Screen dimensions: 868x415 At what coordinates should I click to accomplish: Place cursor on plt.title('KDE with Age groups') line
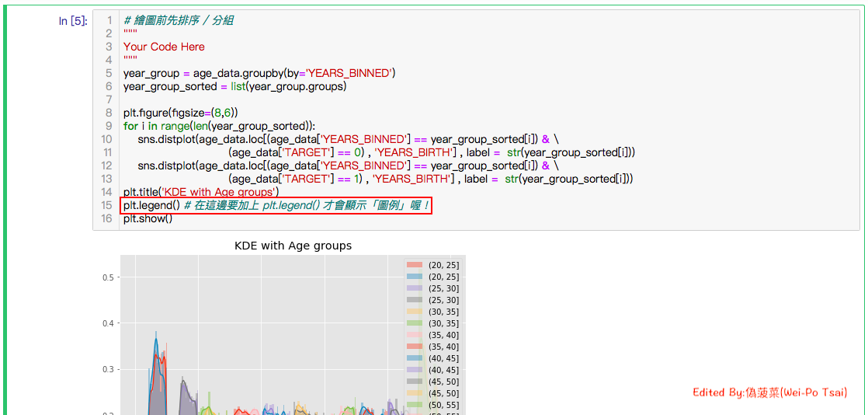coord(201,192)
